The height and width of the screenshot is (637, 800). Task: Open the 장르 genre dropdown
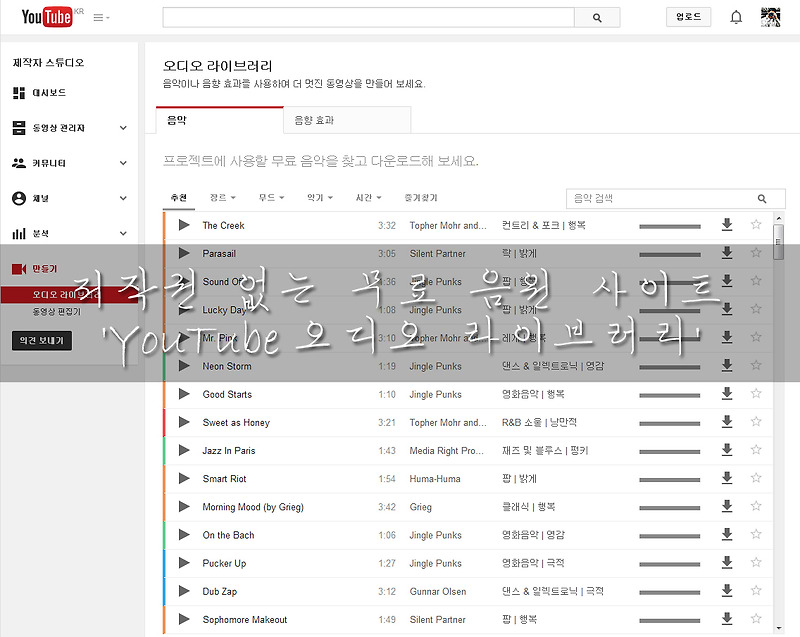pos(223,198)
